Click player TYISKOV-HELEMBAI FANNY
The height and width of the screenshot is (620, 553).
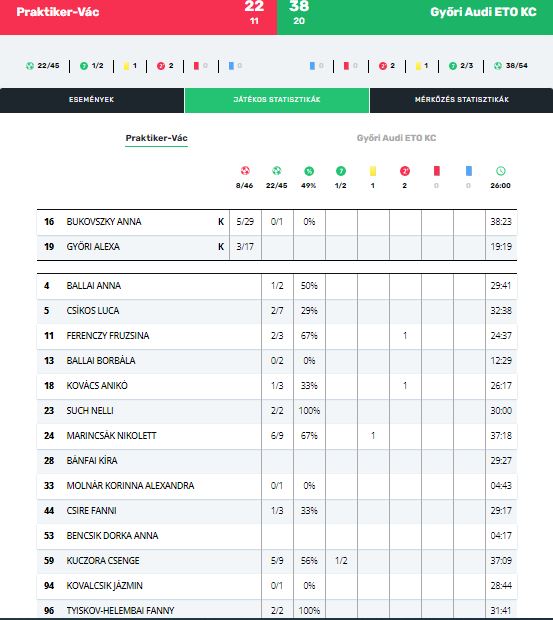pyautogui.click(x=120, y=611)
